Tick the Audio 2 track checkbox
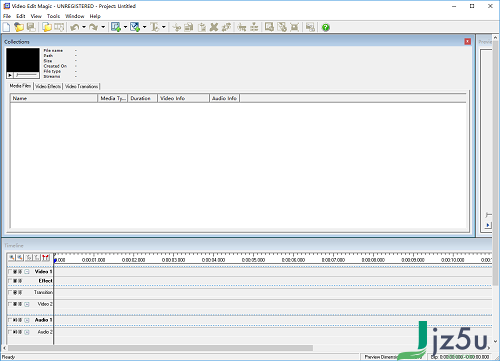The height and width of the screenshot is (361, 500). (x=10, y=332)
